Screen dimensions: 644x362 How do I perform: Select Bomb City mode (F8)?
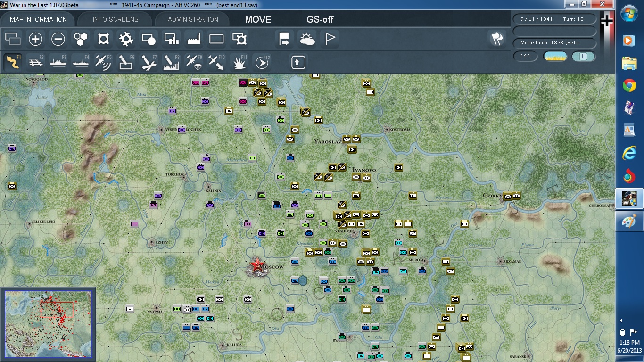point(171,62)
